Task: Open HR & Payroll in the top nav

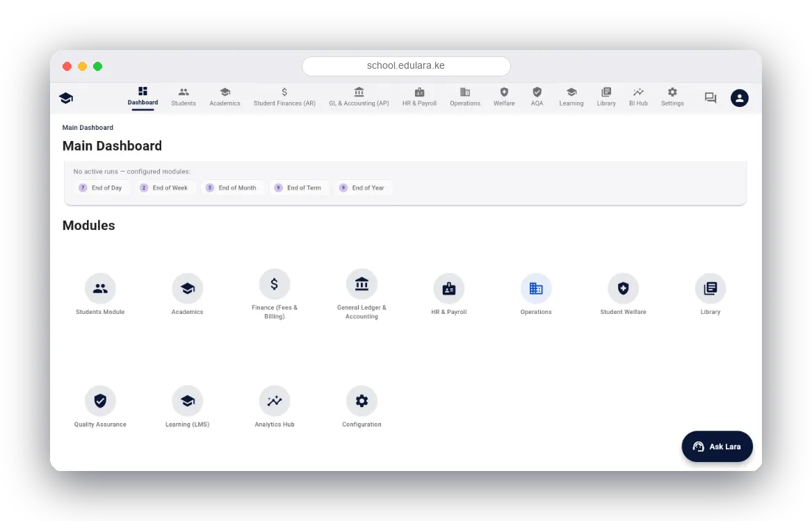Action: tap(419, 97)
